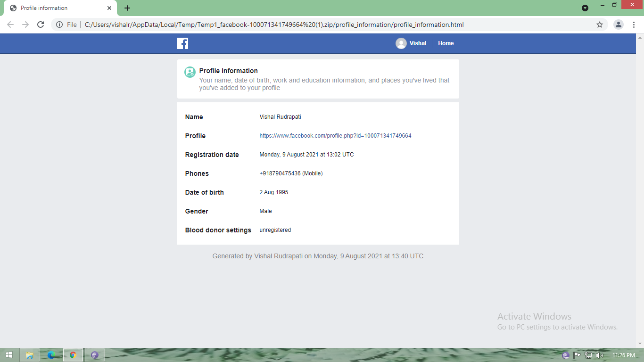Select the Profile information tab

[57, 8]
